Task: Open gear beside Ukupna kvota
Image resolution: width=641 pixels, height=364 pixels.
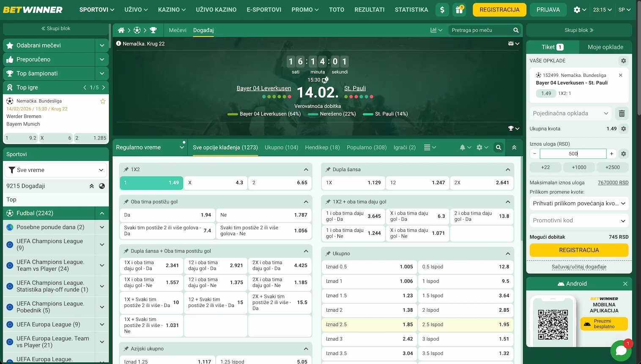Action: [623, 129]
